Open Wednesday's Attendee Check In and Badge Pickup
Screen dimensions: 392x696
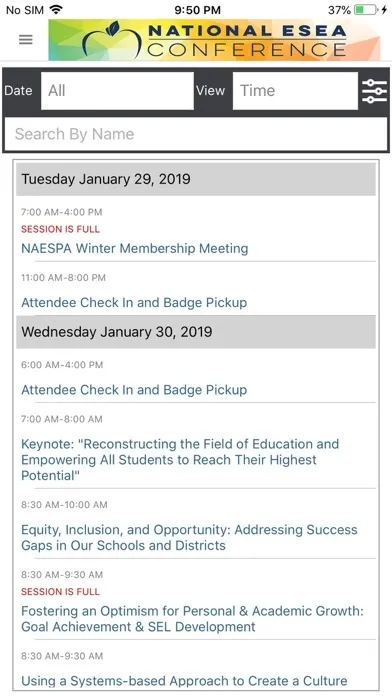(x=134, y=390)
